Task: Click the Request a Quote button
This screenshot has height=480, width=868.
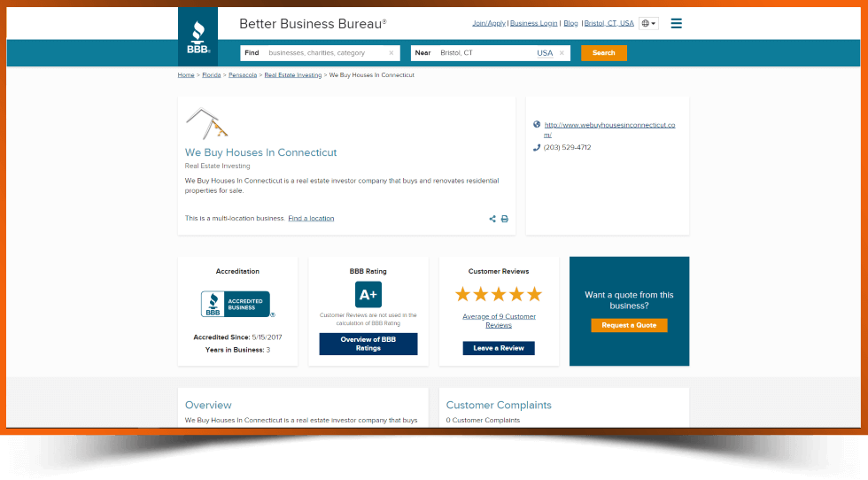Action: tap(629, 326)
